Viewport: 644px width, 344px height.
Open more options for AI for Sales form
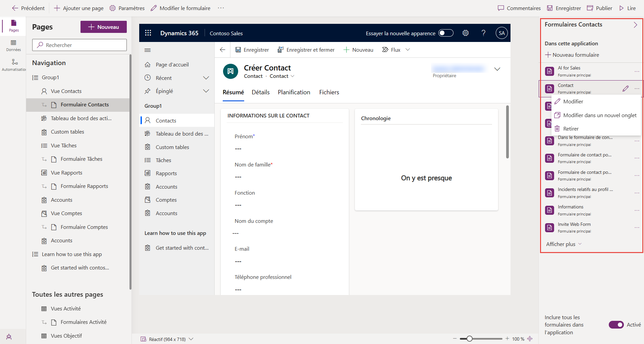click(x=637, y=71)
